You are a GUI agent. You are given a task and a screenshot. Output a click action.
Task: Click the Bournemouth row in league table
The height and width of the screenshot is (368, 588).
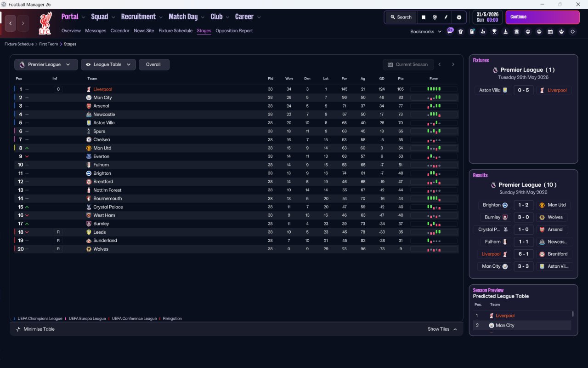tap(236, 199)
